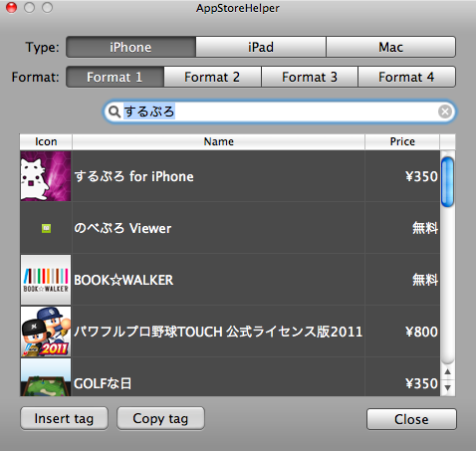
Task: Click the blue scrollbar thumb in results
Action: [x=447, y=182]
